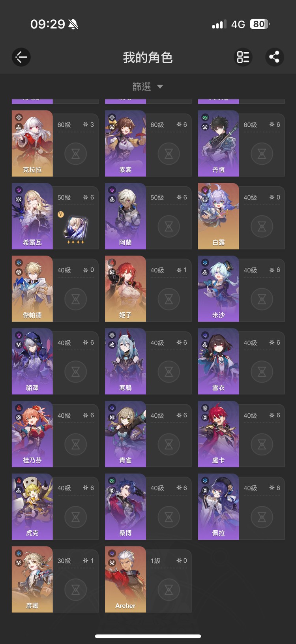
Task: Select the Archer character card
Action: [x=148, y=579]
